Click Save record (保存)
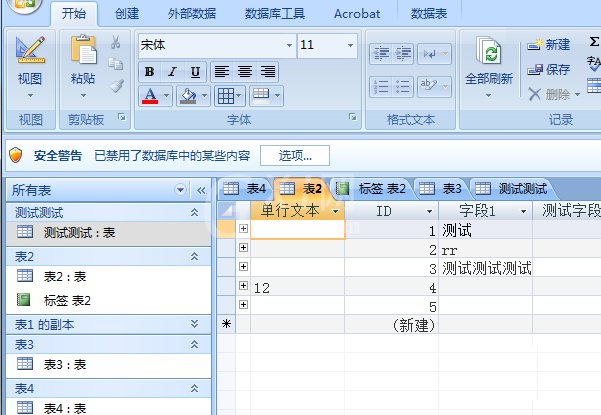Screen dimensions: 601x415 [548, 70]
